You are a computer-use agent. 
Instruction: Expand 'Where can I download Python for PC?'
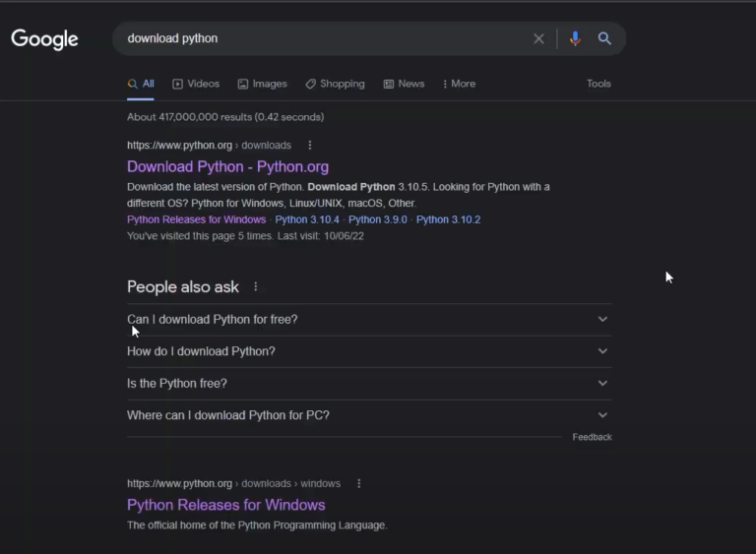click(602, 415)
